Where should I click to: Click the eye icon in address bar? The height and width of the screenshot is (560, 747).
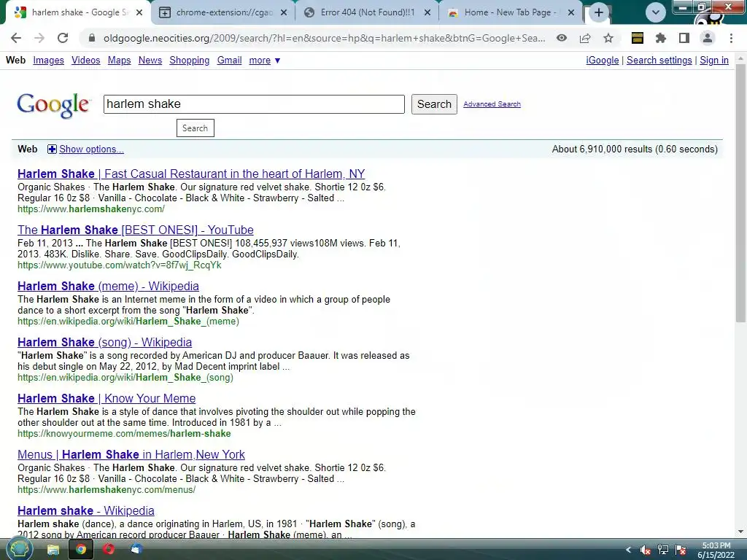(562, 38)
